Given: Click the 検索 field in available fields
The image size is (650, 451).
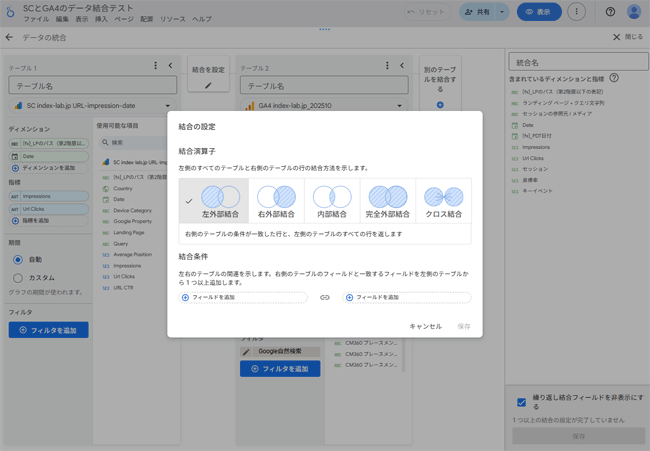Looking at the screenshot, I should pos(135,143).
